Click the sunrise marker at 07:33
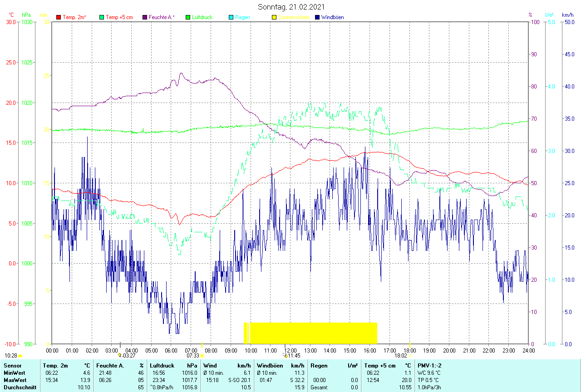Image resolution: width=581 pixels, height=392 pixels. coord(202,356)
